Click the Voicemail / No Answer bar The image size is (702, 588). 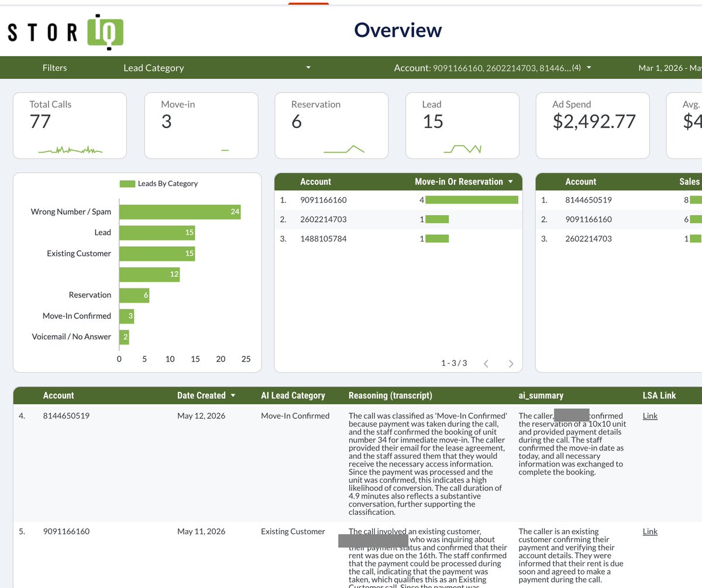tap(124, 337)
